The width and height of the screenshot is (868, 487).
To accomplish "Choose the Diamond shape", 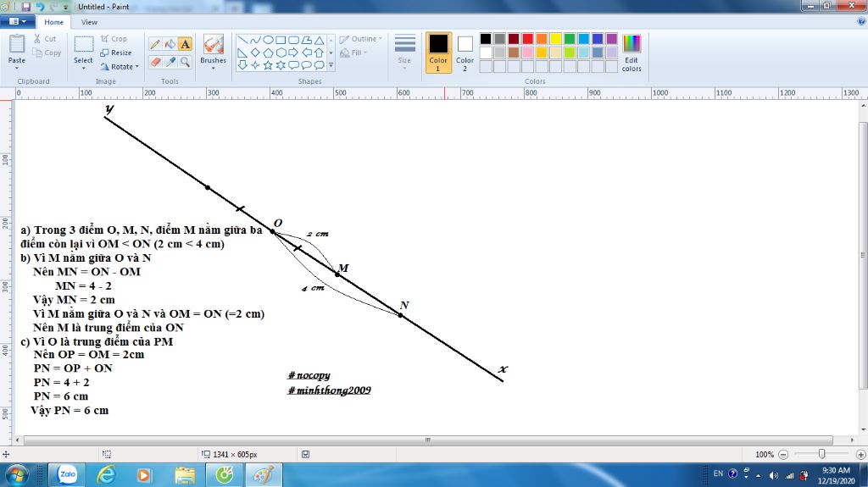I will pos(255,53).
